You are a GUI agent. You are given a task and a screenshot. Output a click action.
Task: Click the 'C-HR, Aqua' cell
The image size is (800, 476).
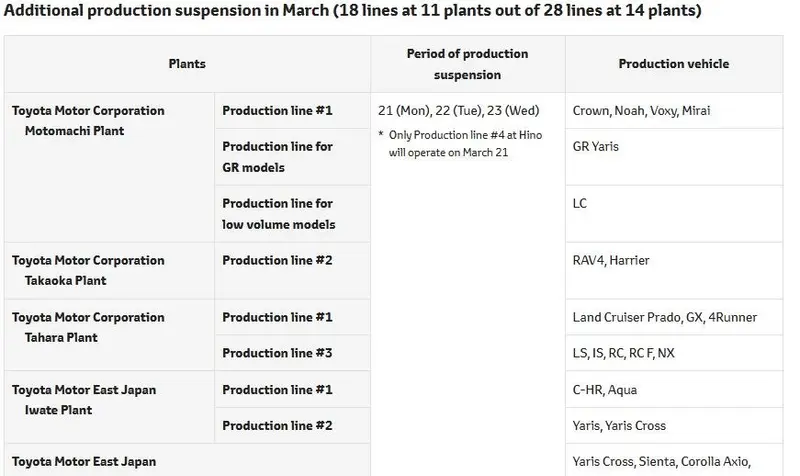click(x=674, y=389)
